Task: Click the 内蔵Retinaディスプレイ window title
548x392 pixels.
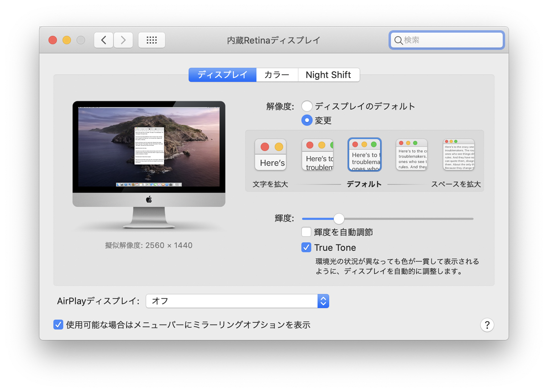Action: [274, 40]
